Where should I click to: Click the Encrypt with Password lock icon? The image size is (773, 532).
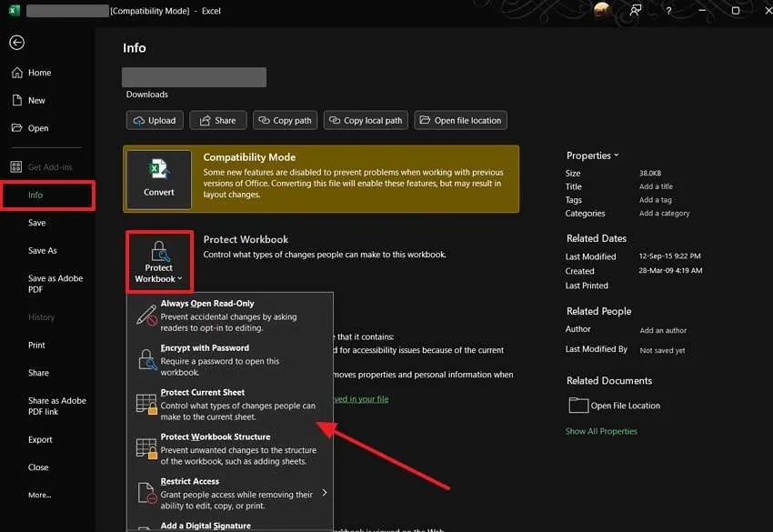146,360
